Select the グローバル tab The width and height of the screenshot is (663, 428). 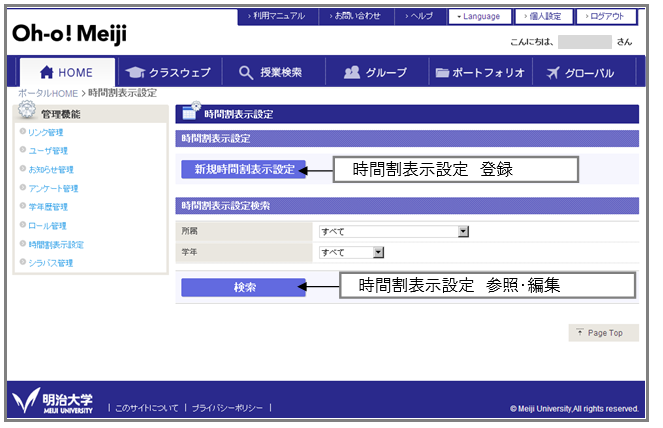[x=584, y=72]
